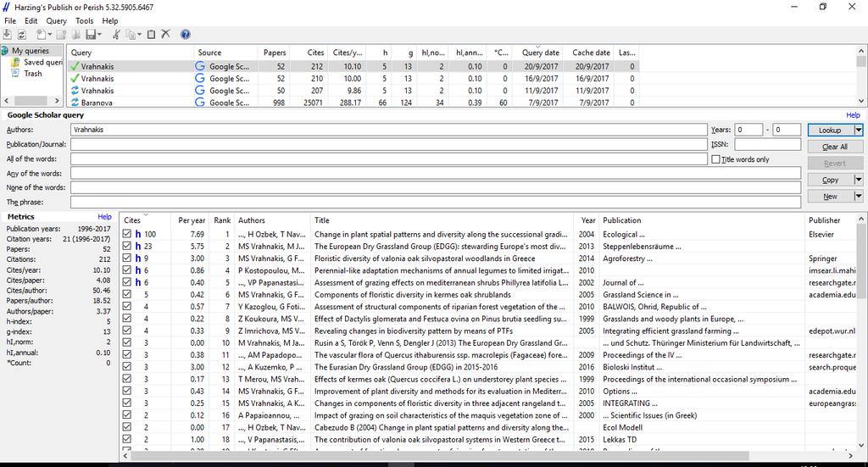Open the Query menu

(57, 20)
